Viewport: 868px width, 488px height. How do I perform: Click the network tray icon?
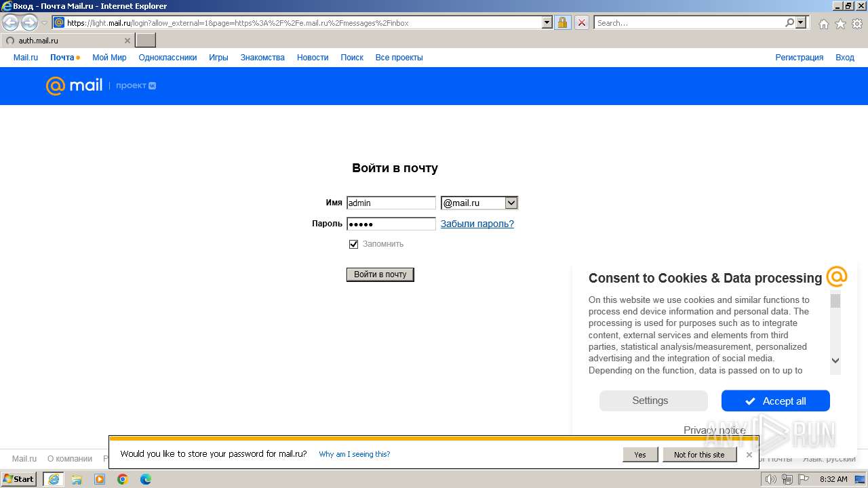tap(787, 479)
